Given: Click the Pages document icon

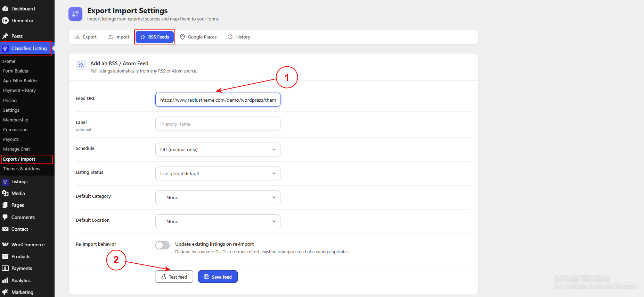Looking at the screenshot, I should tap(5, 205).
